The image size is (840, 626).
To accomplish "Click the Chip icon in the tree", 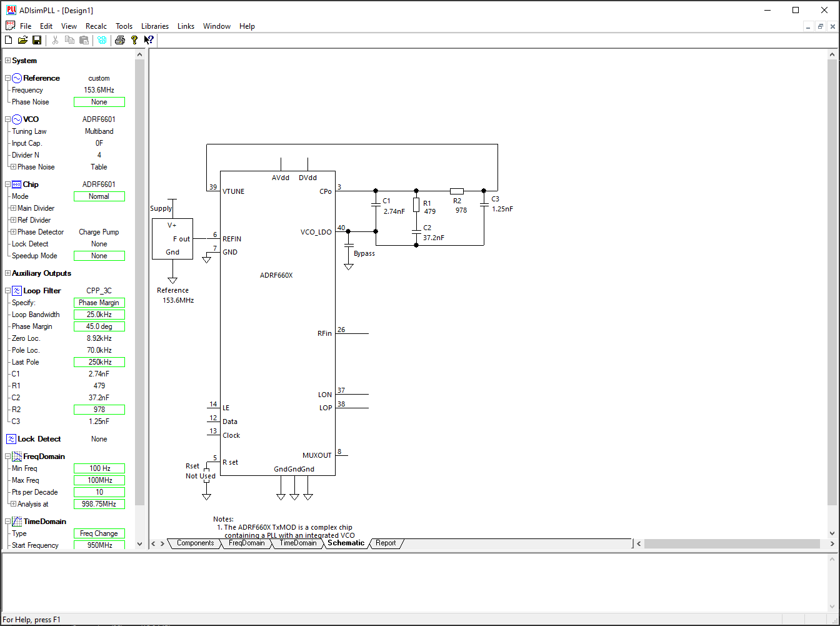I will 17,184.
